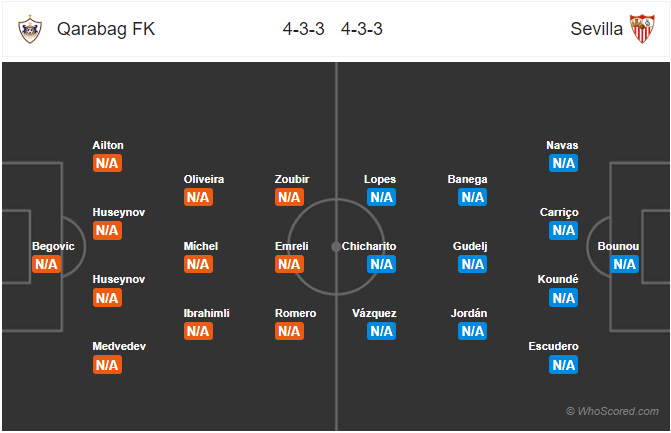Click Chicharito's blue rating badge
Image resolution: width=671 pixels, height=433 pixels.
[x=381, y=264]
